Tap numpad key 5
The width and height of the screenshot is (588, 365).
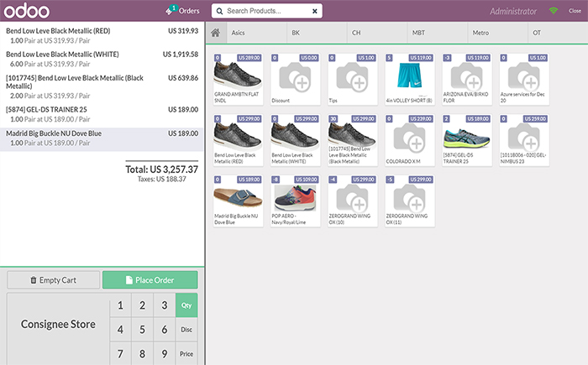(142, 330)
